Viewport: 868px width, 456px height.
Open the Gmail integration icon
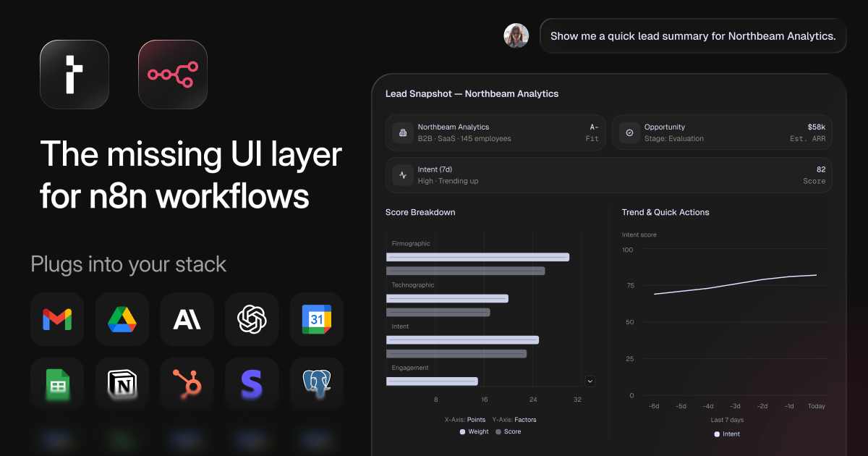57,319
